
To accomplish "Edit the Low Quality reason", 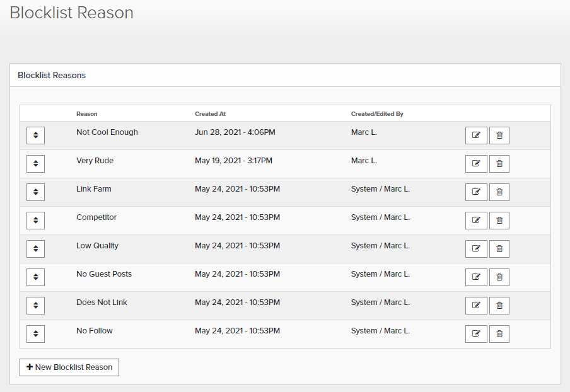I will tap(476, 248).
